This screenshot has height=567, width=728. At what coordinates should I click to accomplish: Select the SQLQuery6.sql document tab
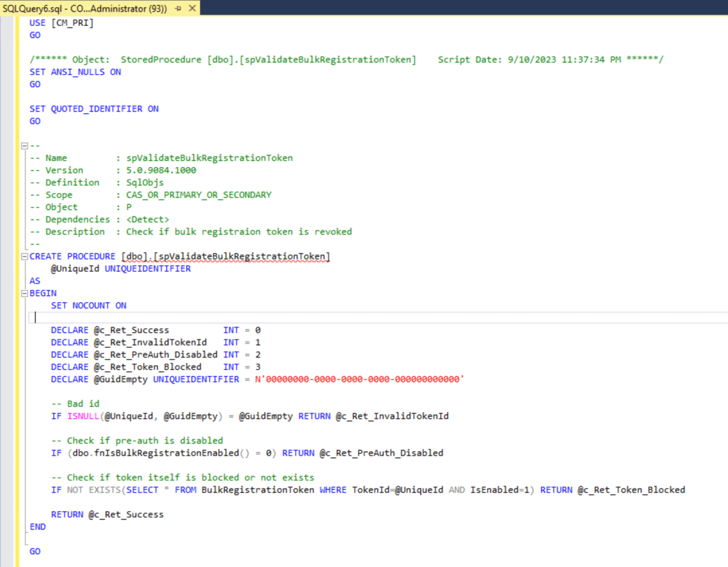[x=84, y=8]
